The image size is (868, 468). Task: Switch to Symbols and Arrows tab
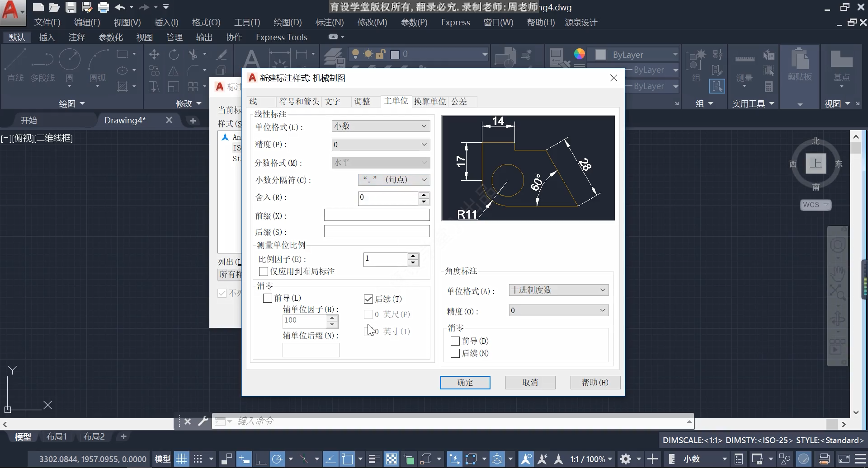[299, 102]
